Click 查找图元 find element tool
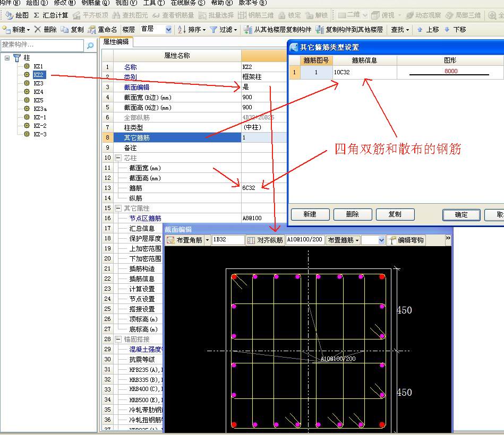Image resolution: width=504 pixels, height=435 pixels. [x=130, y=15]
